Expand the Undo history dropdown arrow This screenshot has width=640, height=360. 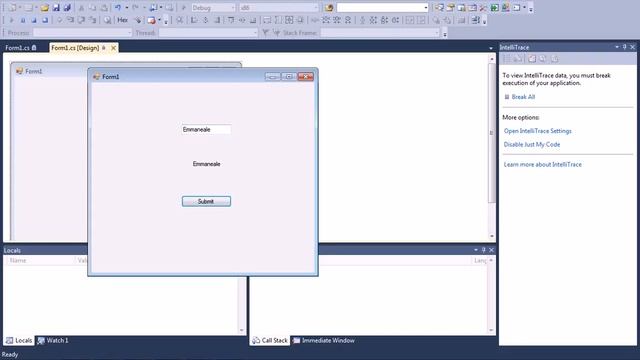point(127,8)
